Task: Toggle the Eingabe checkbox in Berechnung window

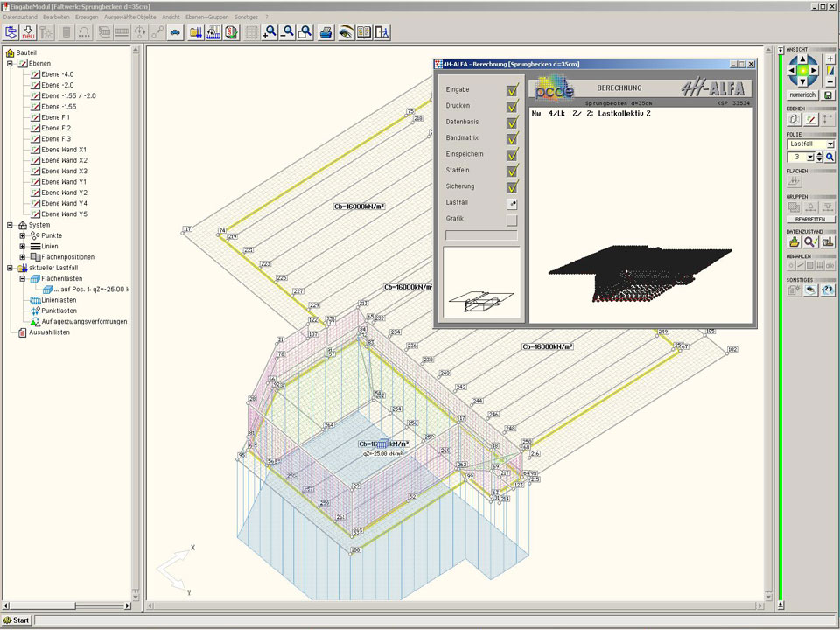Action: (x=512, y=89)
